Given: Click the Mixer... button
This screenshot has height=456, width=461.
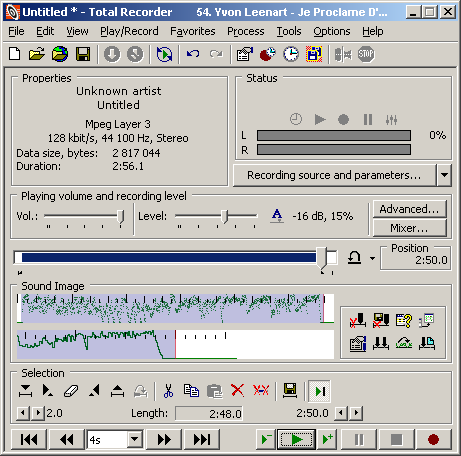Looking at the screenshot, I should coord(409,228).
